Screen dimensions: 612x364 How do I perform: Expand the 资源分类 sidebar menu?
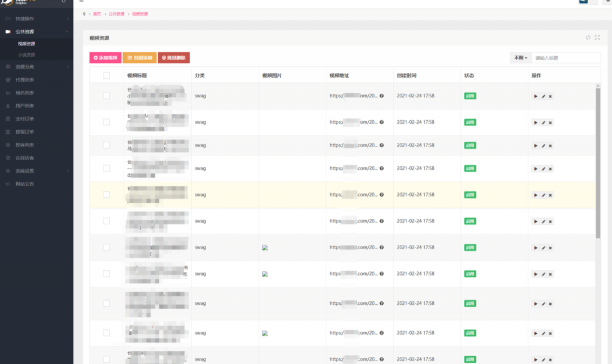[x=36, y=66]
